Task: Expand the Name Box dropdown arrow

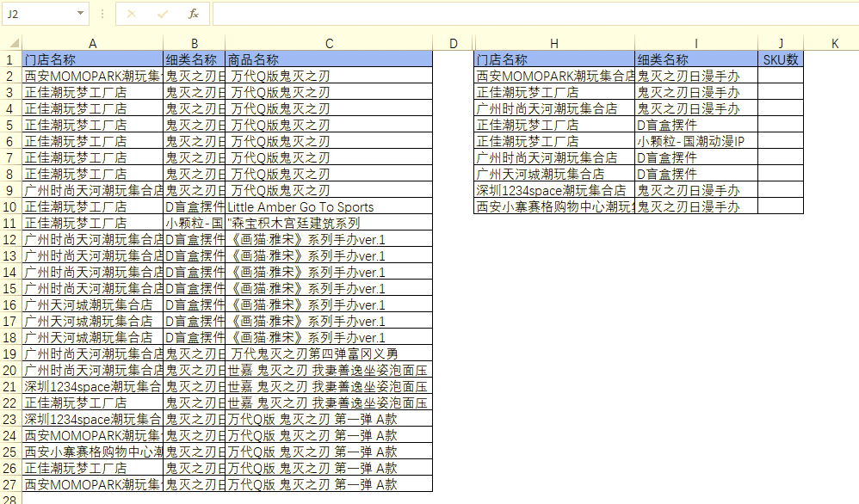Action: coord(80,13)
